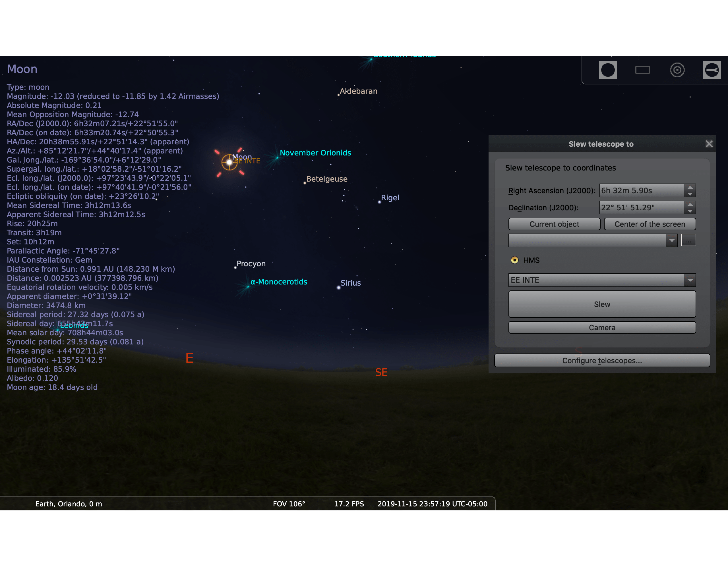Toggle the sensor frame rectangle icon

click(x=642, y=70)
